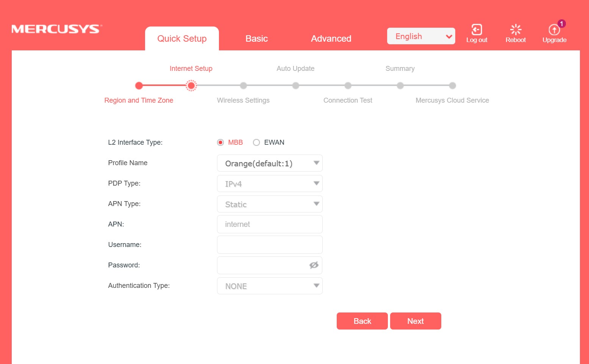The height and width of the screenshot is (364, 589).
Task: Click the Username input field
Action: pos(270,245)
